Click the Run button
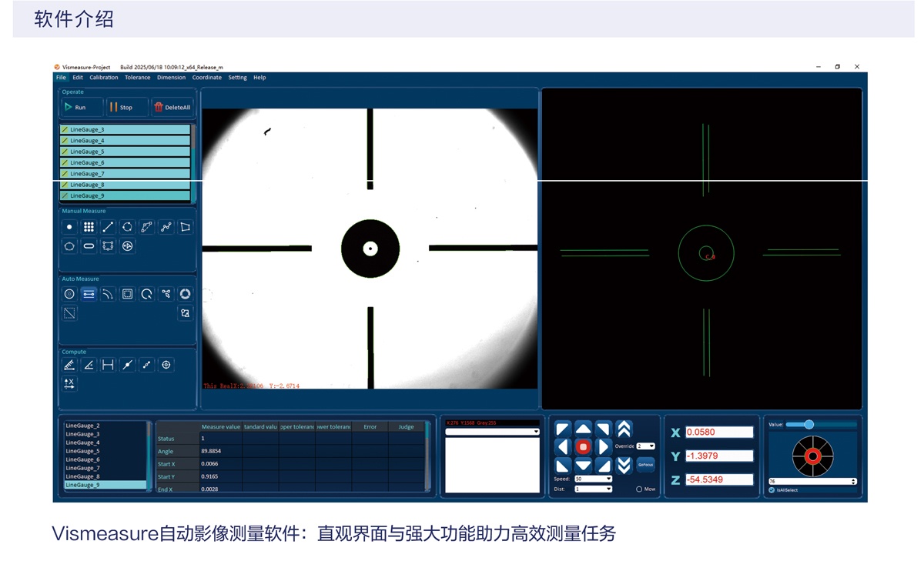The width and height of the screenshot is (924, 581). (82, 107)
